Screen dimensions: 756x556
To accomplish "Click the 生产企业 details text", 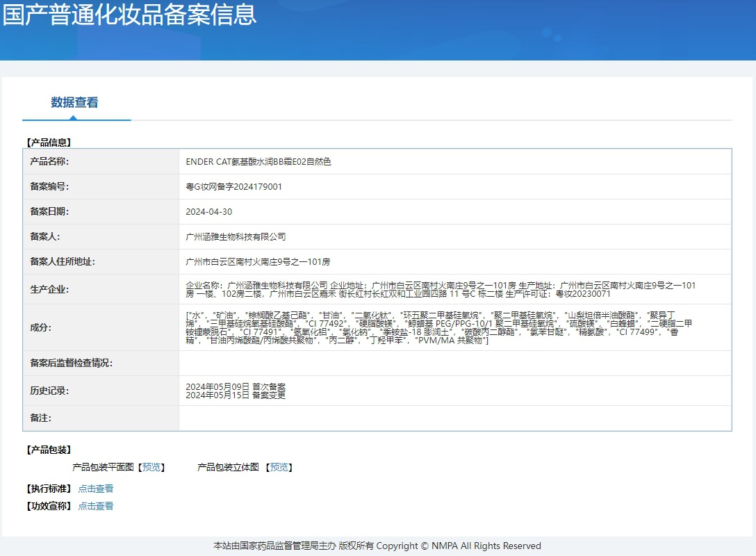I will point(441,289).
